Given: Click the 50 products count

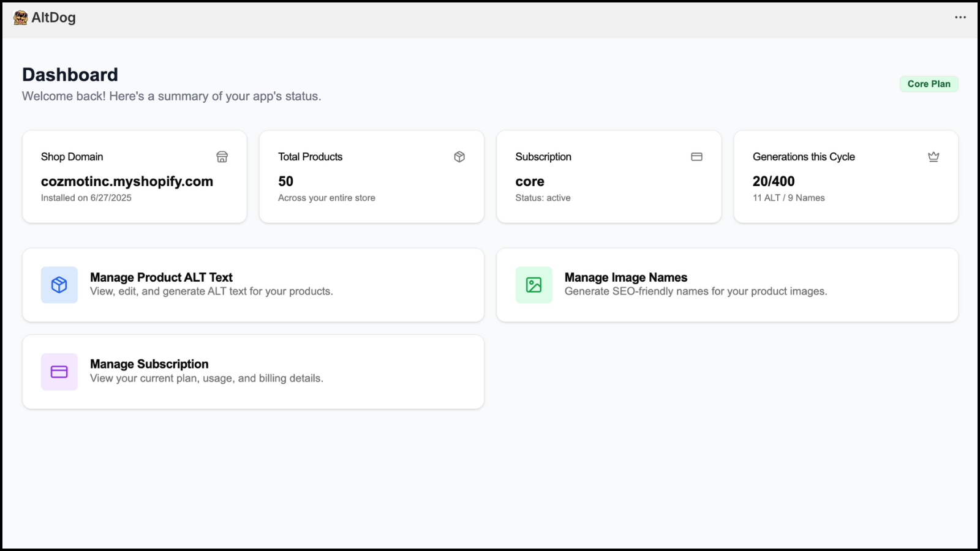Looking at the screenshot, I should coord(285,181).
